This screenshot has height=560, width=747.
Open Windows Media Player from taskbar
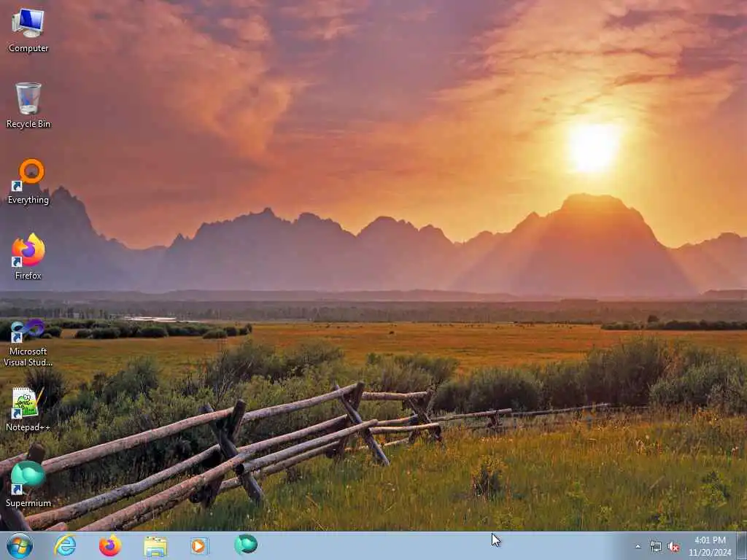pyautogui.click(x=200, y=545)
